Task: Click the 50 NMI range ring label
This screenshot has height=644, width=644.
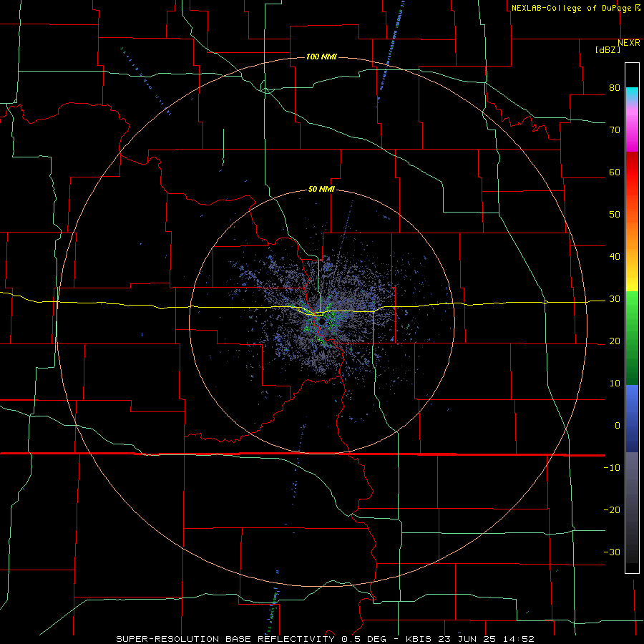Action: tap(321, 189)
